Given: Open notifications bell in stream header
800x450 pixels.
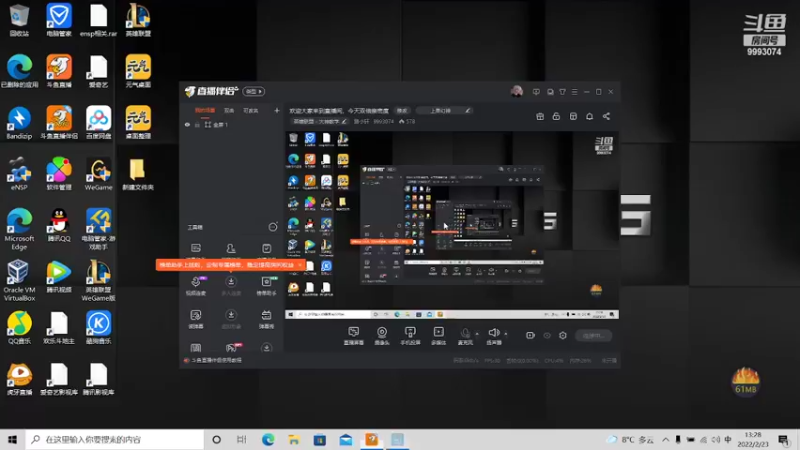Looking at the screenshot, I should point(589,116).
